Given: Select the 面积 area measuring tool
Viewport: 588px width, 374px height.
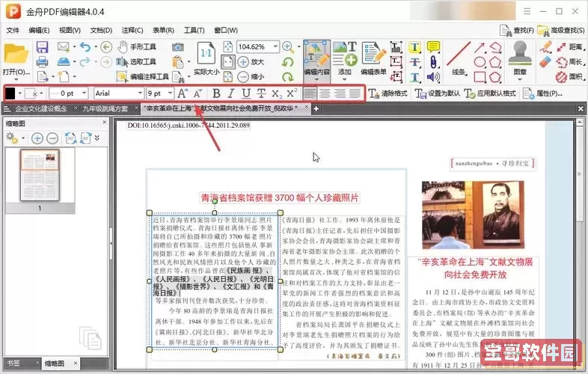Looking at the screenshot, I should [x=570, y=76].
